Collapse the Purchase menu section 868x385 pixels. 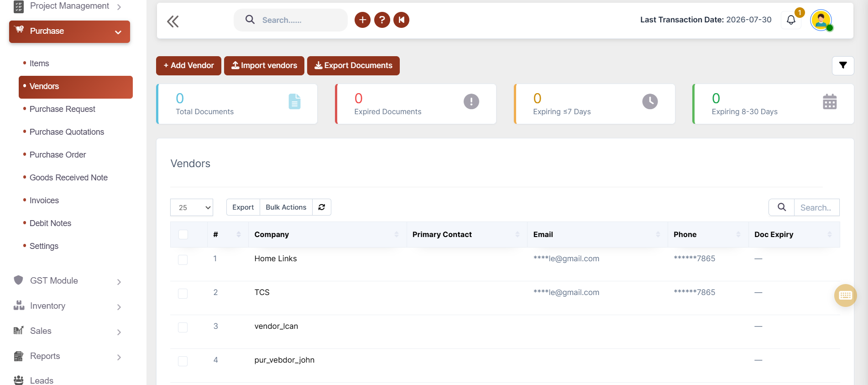tap(69, 32)
